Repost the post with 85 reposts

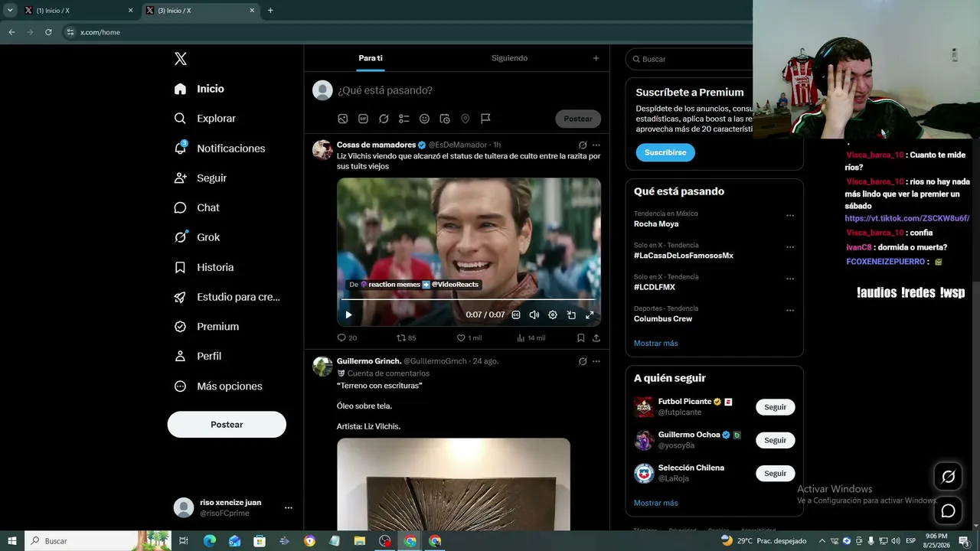(407, 337)
